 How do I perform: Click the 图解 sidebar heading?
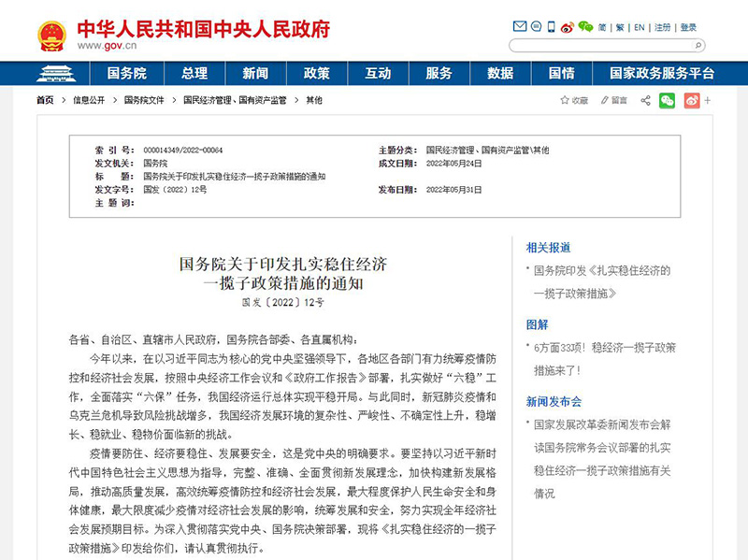coord(537,324)
